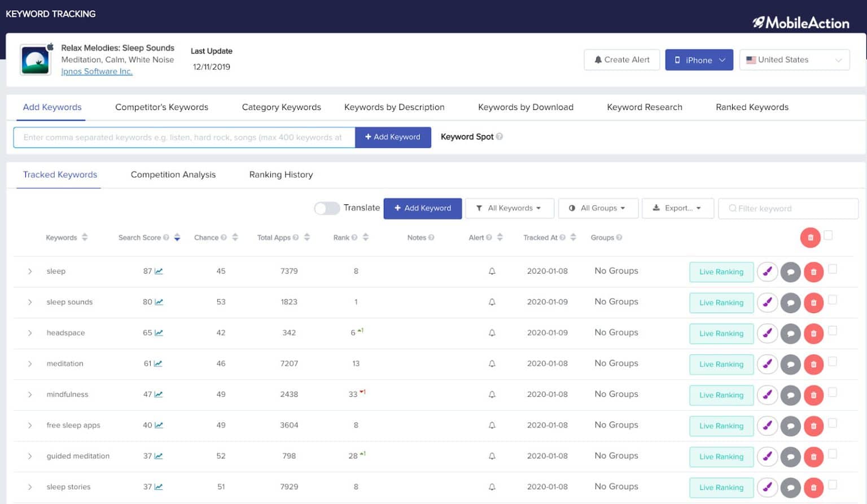Sort by Search Score column arrows

click(x=177, y=237)
